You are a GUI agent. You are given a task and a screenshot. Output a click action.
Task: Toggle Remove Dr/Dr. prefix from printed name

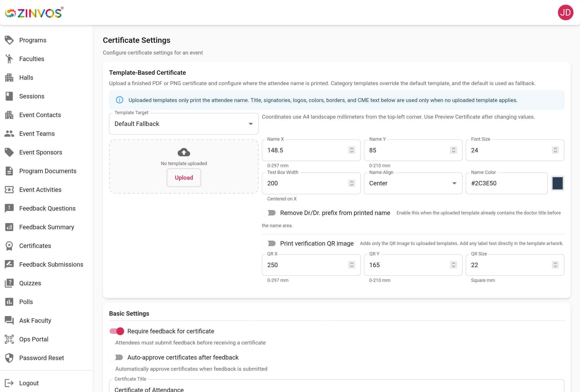269,213
